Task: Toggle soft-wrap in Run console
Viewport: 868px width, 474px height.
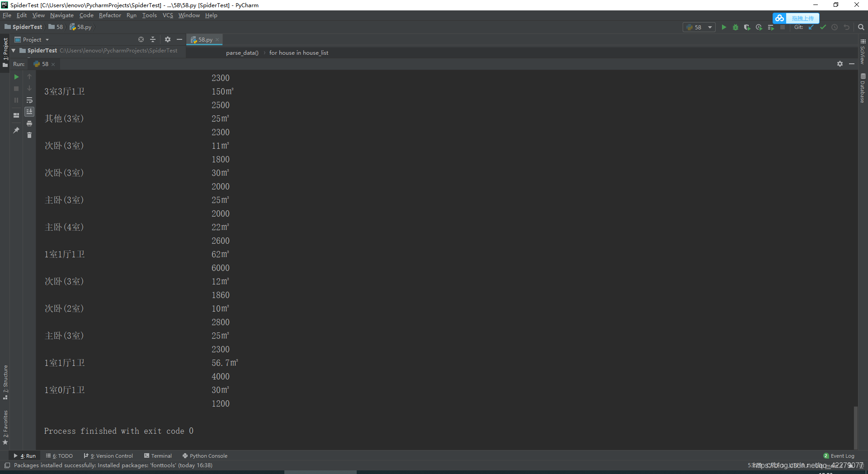Action: [x=29, y=100]
